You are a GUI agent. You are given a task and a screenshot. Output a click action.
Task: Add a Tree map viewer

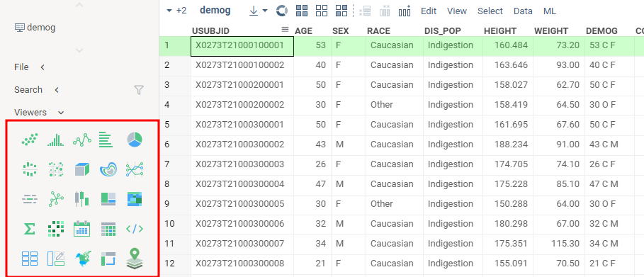(108, 199)
